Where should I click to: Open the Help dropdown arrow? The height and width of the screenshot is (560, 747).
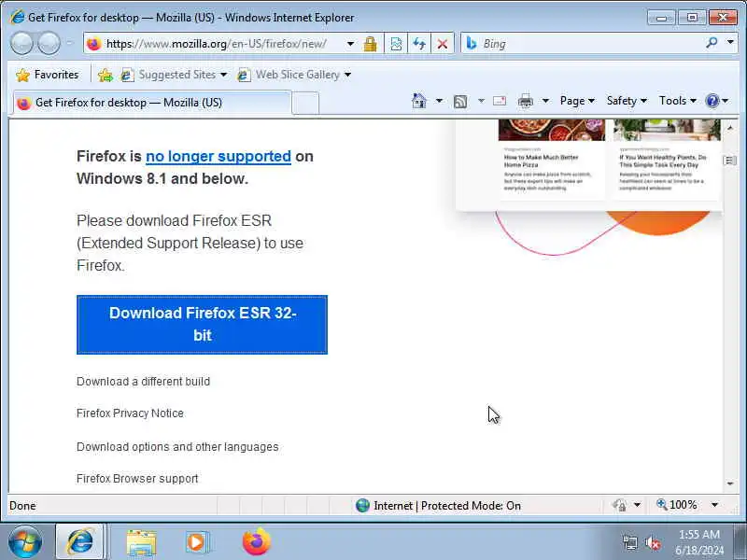pyautogui.click(x=726, y=101)
